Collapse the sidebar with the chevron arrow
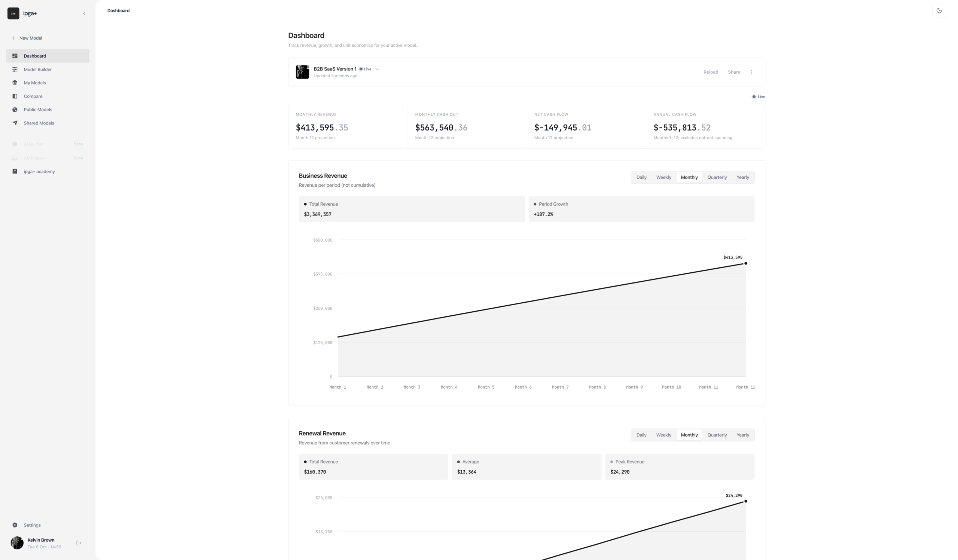Viewport: 958px width, 560px height. [x=84, y=13]
